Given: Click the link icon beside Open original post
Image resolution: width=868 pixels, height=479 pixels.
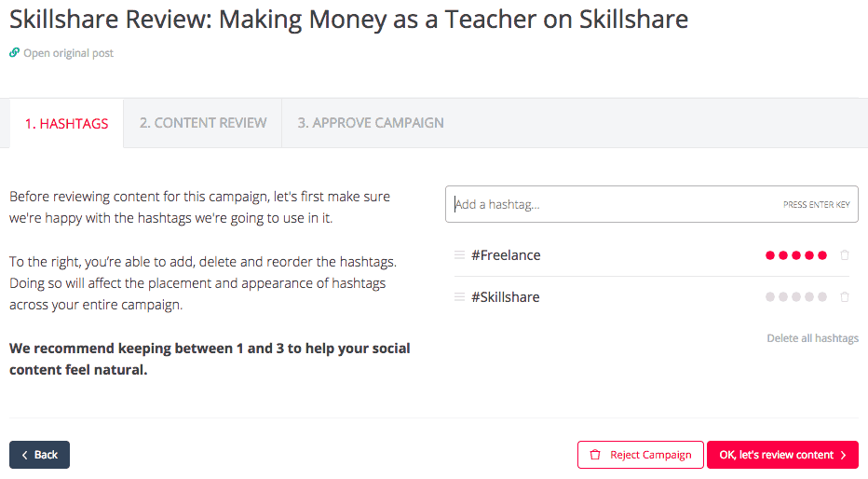Looking at the screenshot, I should (14, 52).
